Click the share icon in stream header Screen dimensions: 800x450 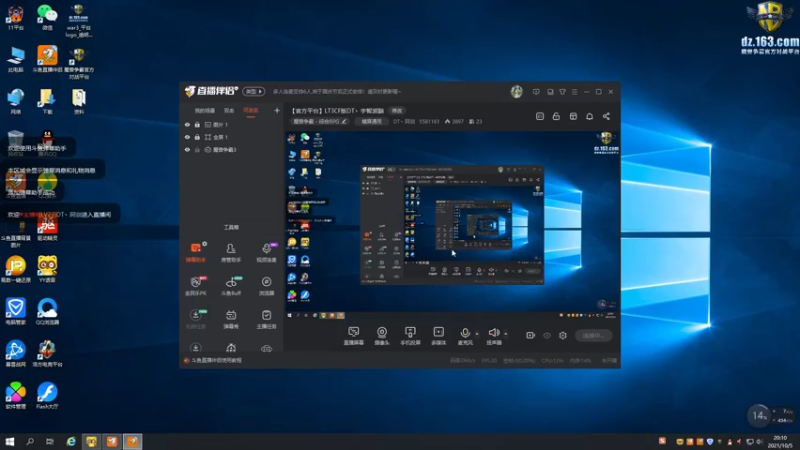click(606, 116)
